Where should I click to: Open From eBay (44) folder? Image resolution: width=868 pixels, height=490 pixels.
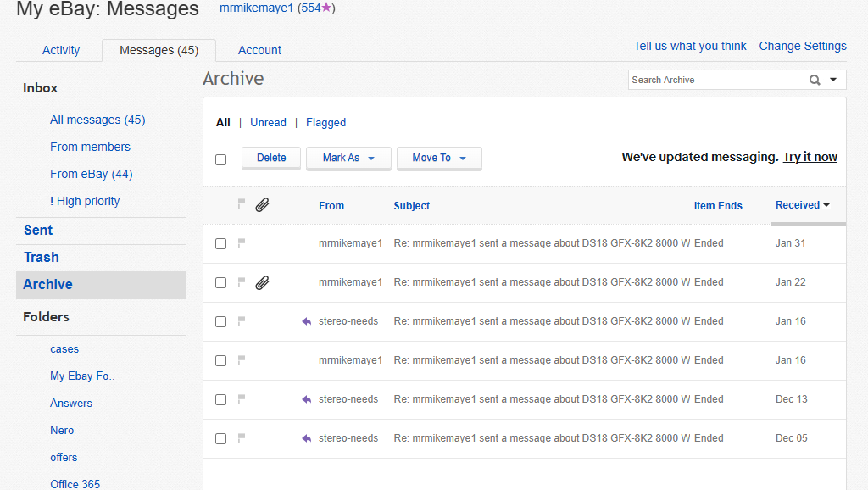tap(92, 174)
